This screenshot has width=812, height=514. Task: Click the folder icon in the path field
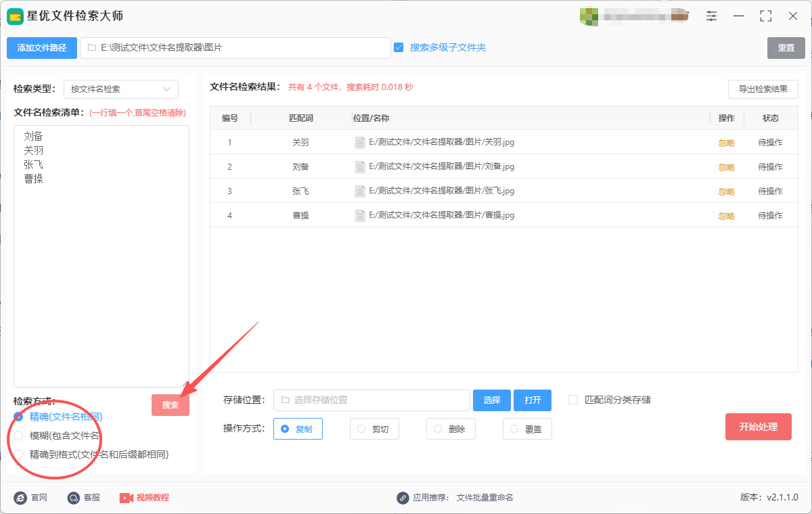pos(91,48)
